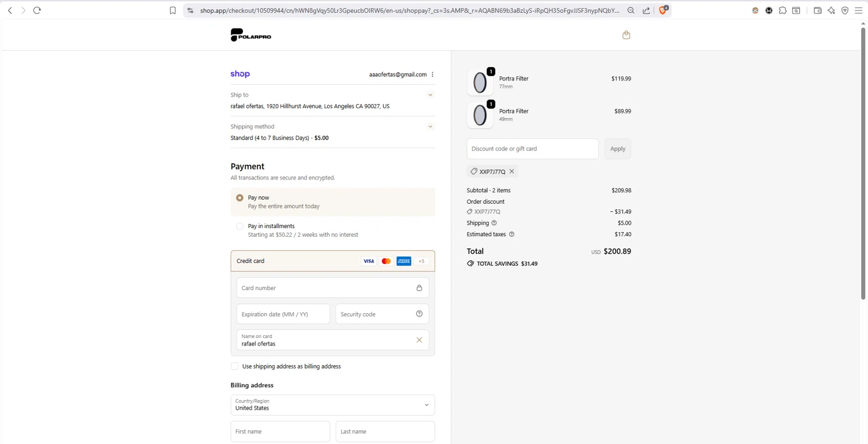
Task: Open the shopping bag cart icon
Action: pyautogui.click(x=626, y=35)
